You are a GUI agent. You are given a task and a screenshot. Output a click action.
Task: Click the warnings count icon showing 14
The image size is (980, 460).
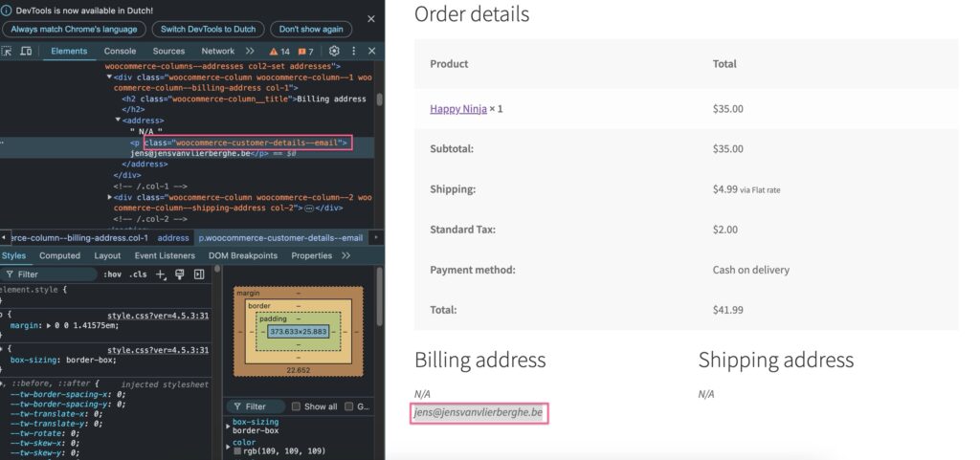[279, 52]
